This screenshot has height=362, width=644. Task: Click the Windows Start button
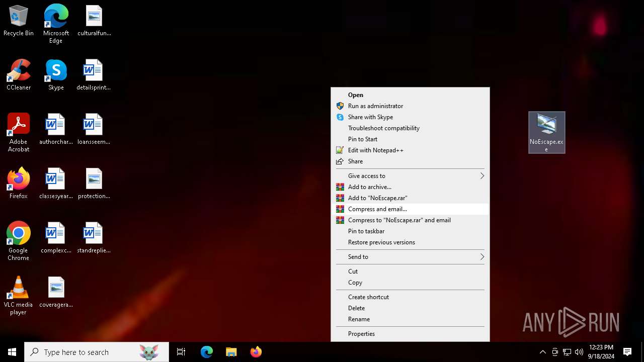click(x=12, y=352)
